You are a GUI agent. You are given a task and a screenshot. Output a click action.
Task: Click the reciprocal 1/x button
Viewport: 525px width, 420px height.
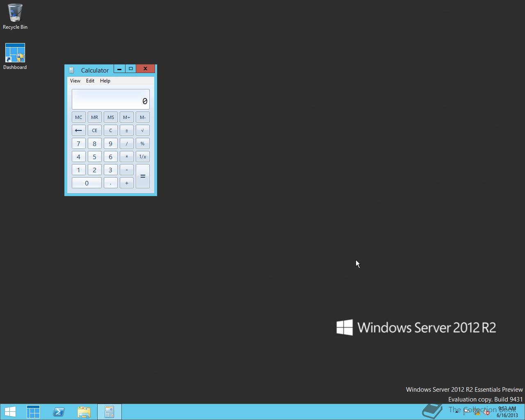(143, 157)
